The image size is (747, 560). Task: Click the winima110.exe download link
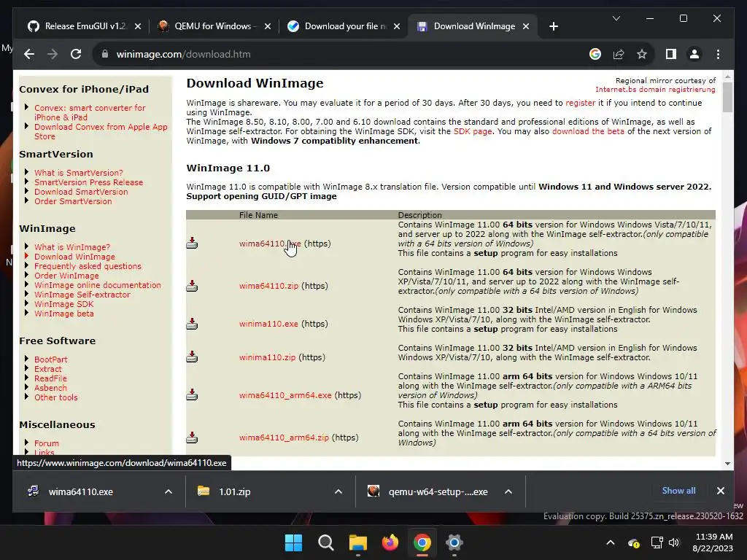(x=268, y=324)
